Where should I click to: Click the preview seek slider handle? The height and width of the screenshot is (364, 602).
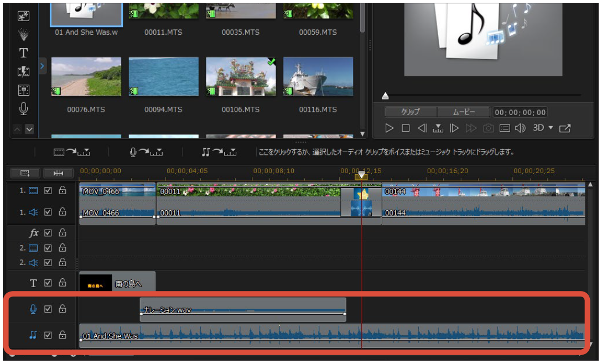pos(386,96)
